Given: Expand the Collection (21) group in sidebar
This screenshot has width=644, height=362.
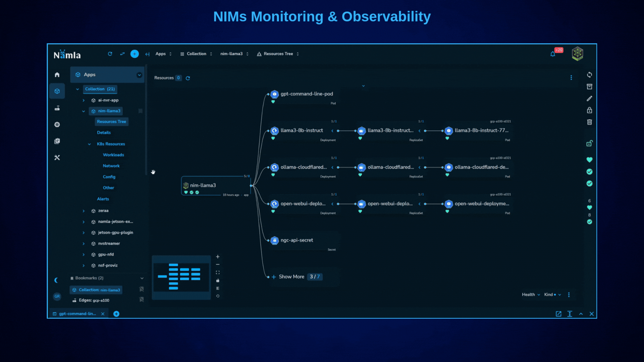Looking at the screenshot, I should [78, 89].
